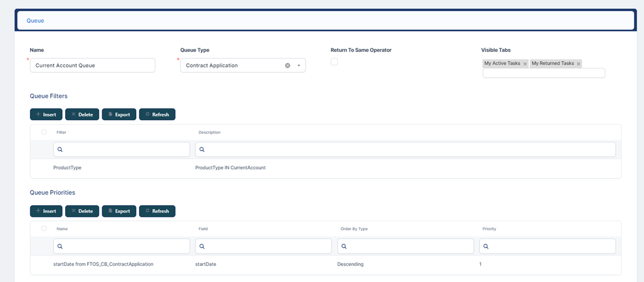Click search icon in Priority column box
Viewport: 644px width, 282px height.
pos(486,246)
